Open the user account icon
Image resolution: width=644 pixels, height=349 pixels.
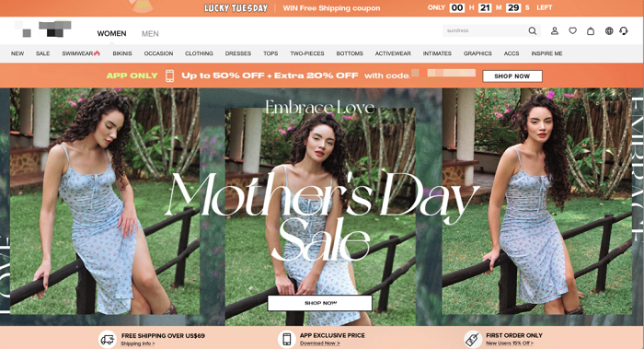pyautogui.click(x=555, y=30)
